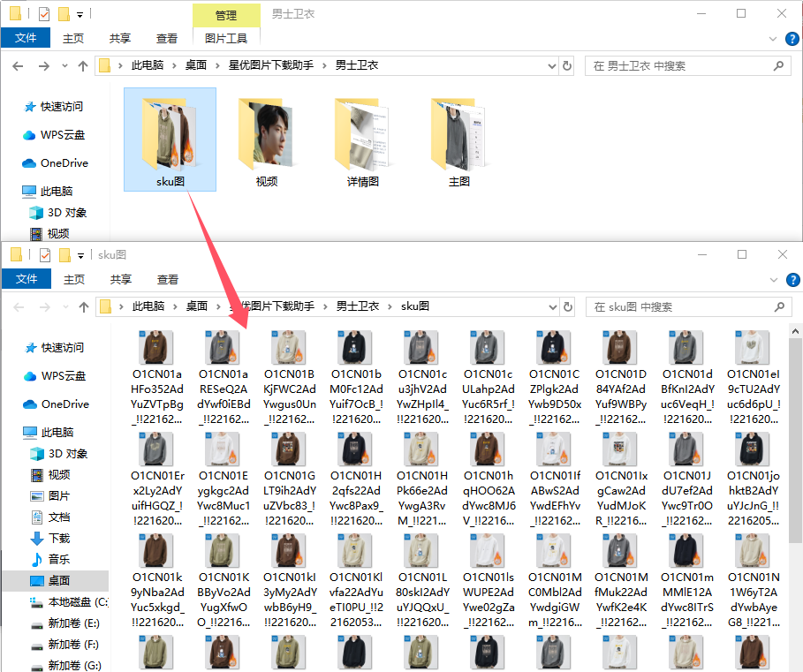Select image O1CN01joHktB2AdYuYJcJnG
Image resolution: width=803 pixels, height=672 pixels.
[x=754, y=479]
